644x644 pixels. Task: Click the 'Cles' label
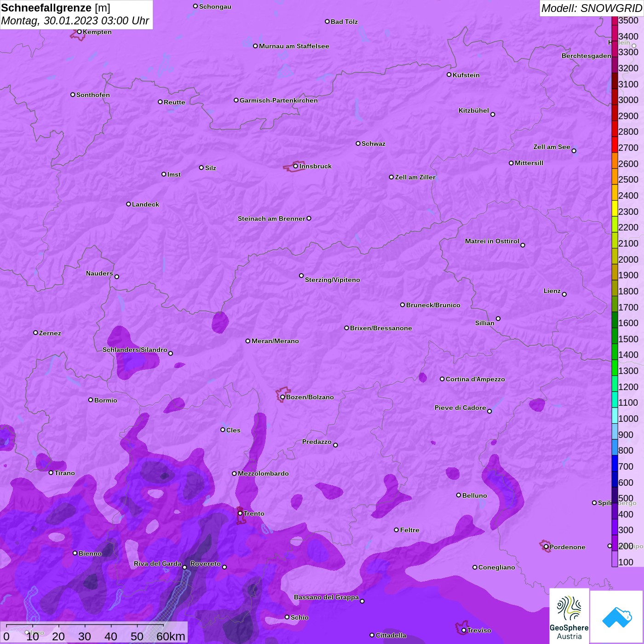tap(233, 430)
